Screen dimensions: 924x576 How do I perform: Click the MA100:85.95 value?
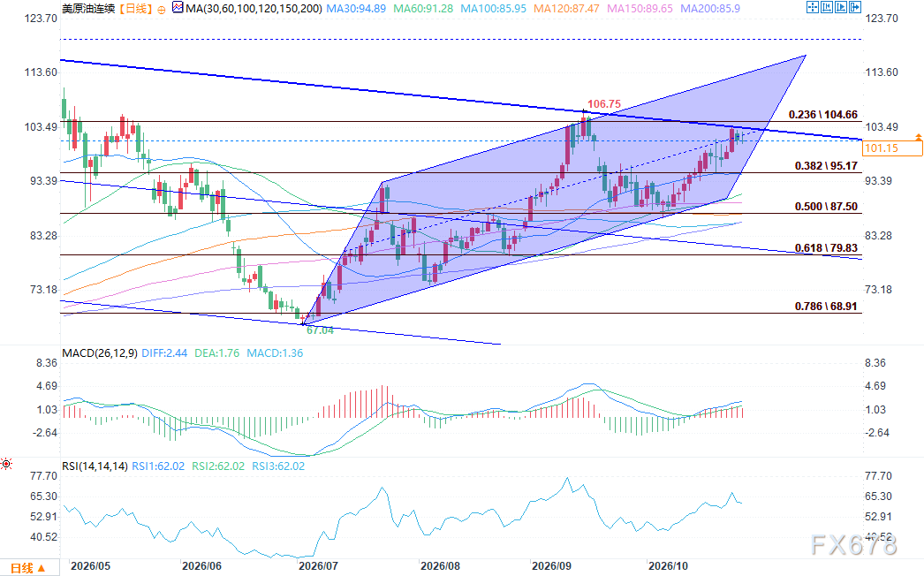[493, 9]
